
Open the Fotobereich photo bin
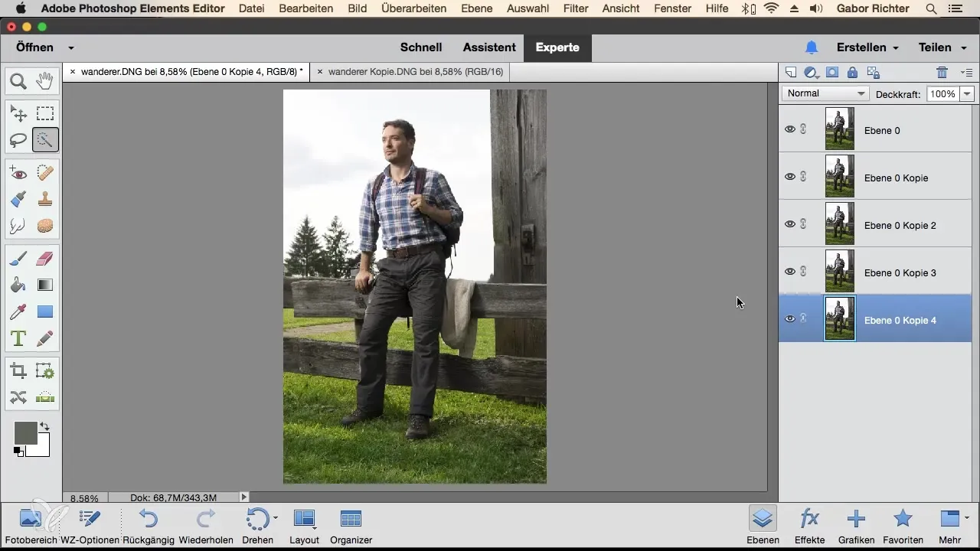pyautogui.click(x=31, y=527)
